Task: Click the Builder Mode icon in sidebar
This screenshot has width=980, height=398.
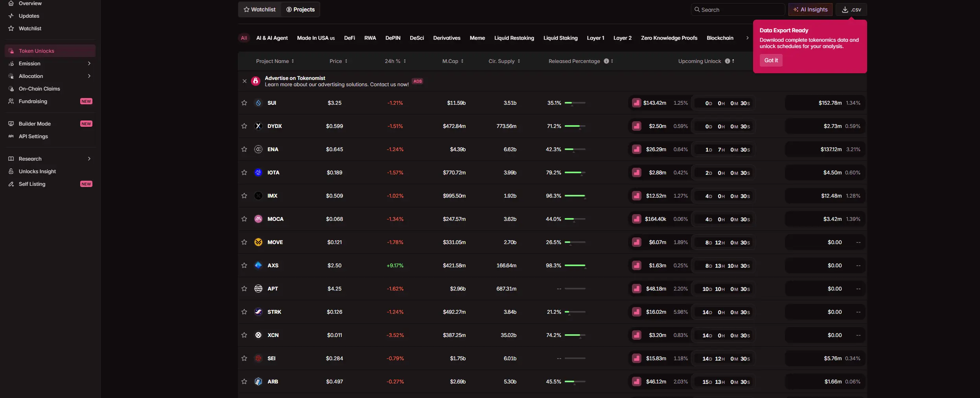Action: tap(11, 124)
